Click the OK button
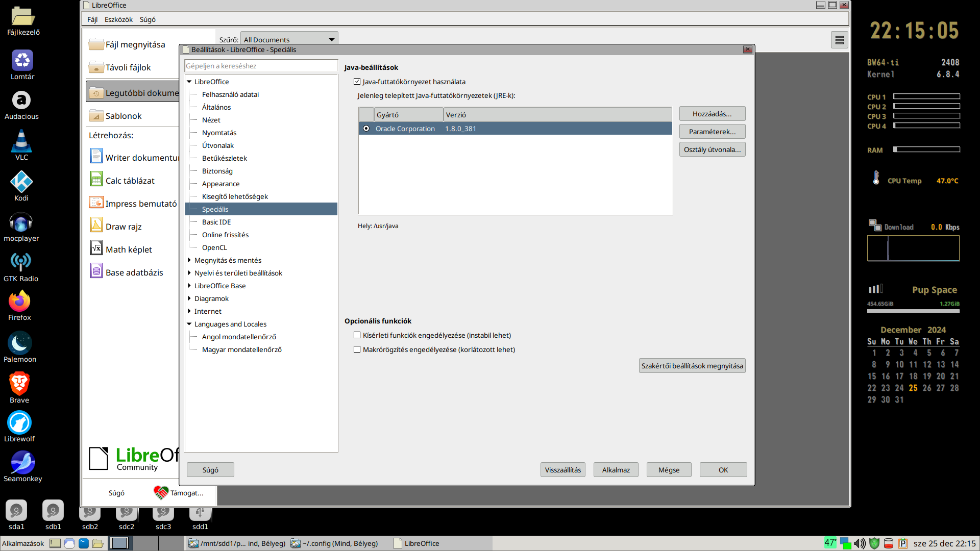This screenshot has height=551, width=980. 723,470
